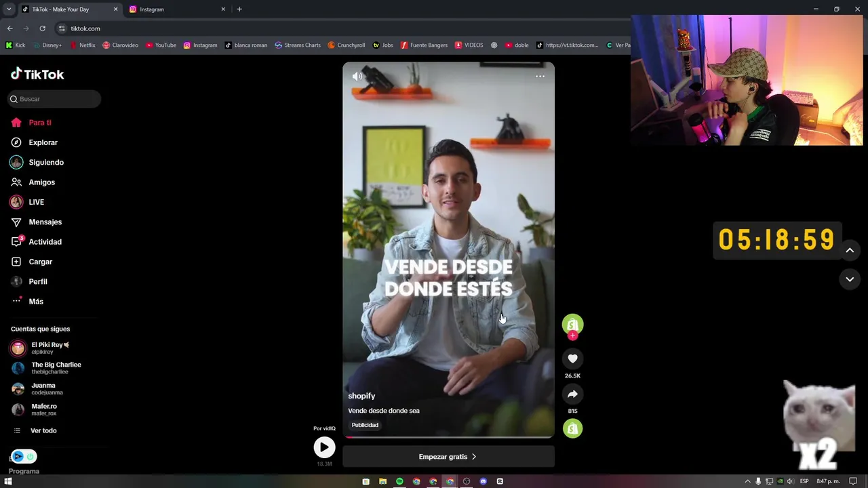This screenshot has width=868, height=488.
Task: Open the Siguiendo feed
Action: click(x=46, y=163)
